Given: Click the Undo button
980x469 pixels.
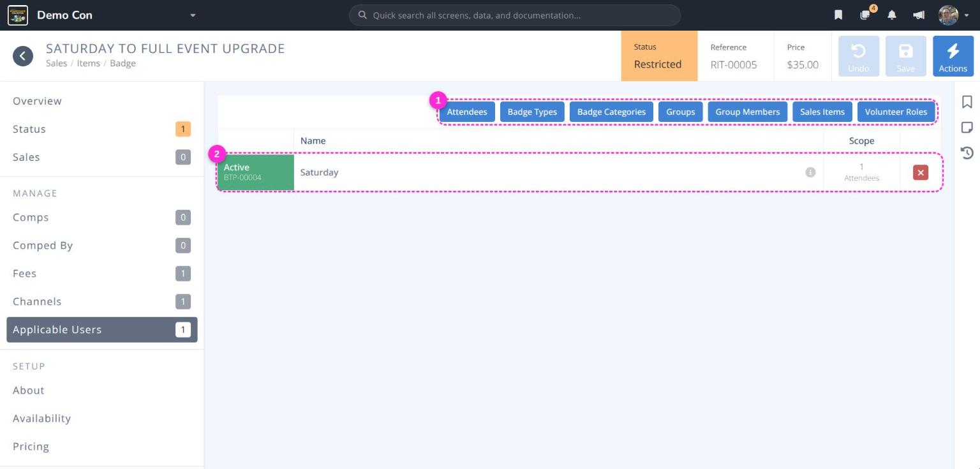Looking at the screenshot, I should pos(858,56).
